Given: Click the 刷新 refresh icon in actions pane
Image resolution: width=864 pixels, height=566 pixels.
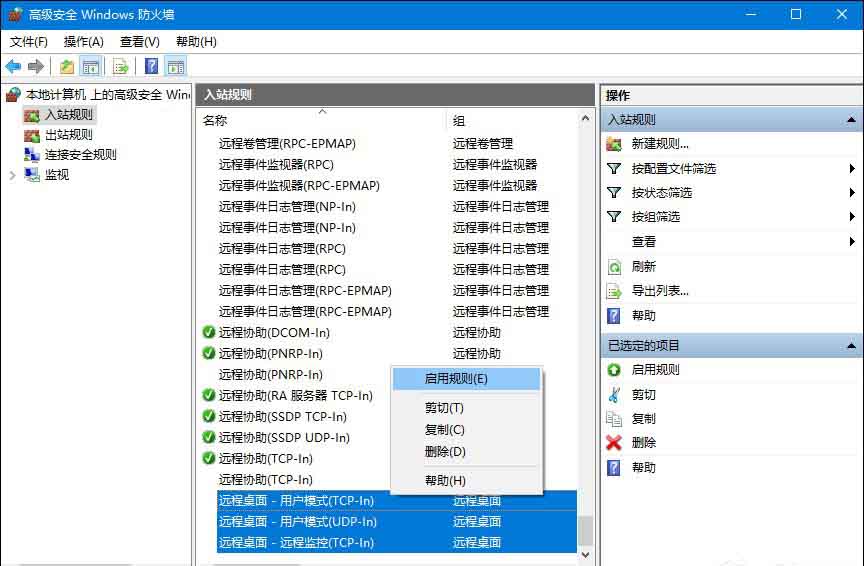Looking at the screenshot, I should click(x=614, y=267).
